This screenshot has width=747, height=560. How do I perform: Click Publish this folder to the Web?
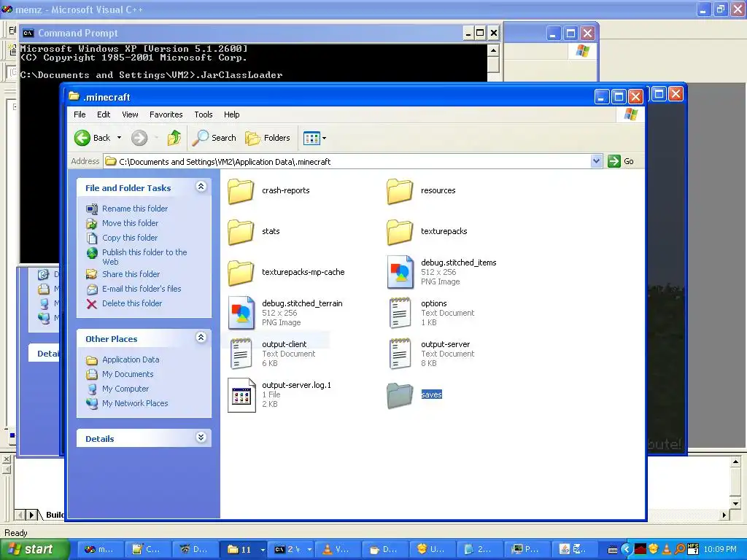click(x=144, y=257)
